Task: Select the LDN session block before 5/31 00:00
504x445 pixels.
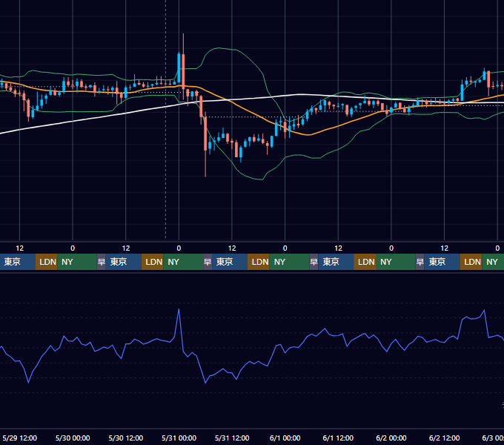Action: 153,262
